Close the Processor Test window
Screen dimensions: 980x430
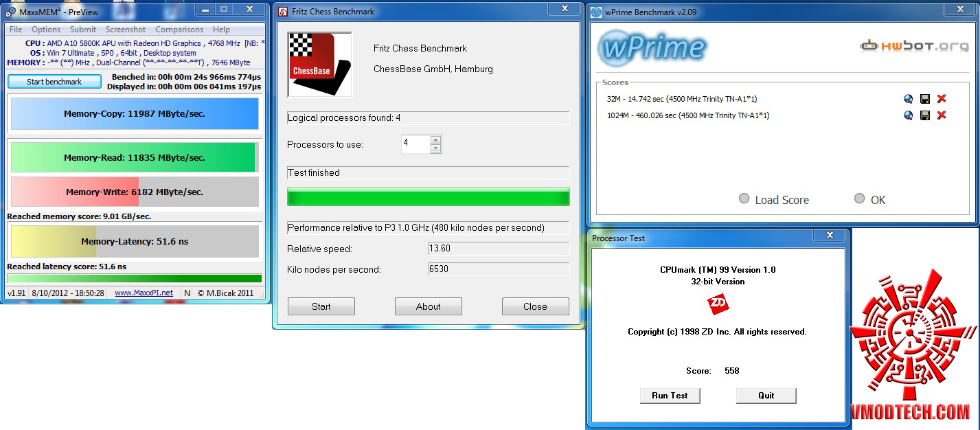point(831,236)
